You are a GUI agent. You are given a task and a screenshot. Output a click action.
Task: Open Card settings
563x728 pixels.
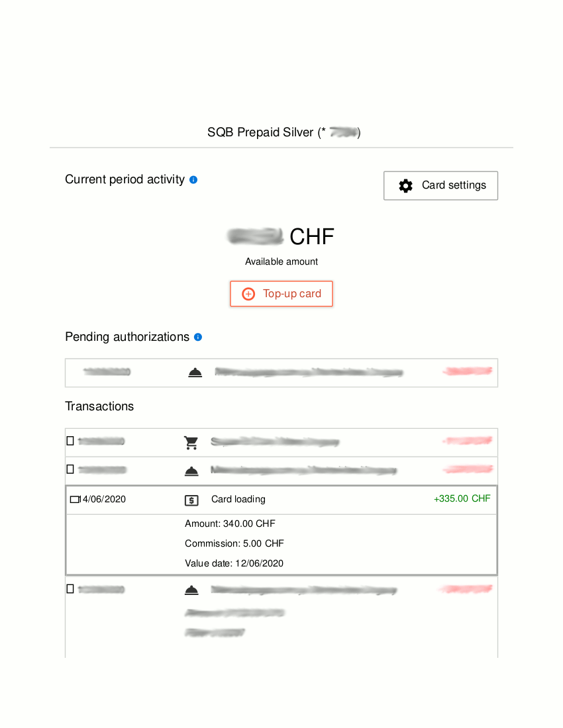pyautogui.click(x=440, y=185)
